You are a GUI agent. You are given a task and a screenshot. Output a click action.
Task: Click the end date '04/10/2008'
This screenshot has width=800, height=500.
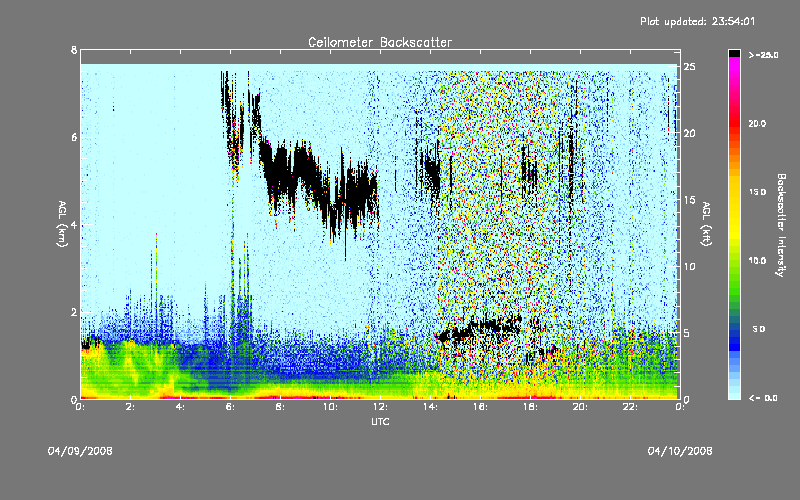click(680, 451)
